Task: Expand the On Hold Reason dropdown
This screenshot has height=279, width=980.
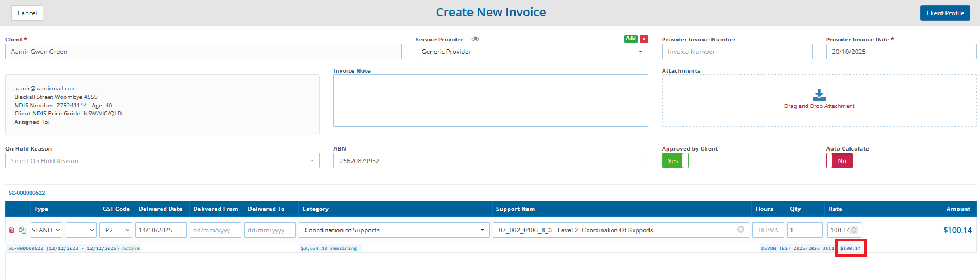Action: click(x=162, y=161)
